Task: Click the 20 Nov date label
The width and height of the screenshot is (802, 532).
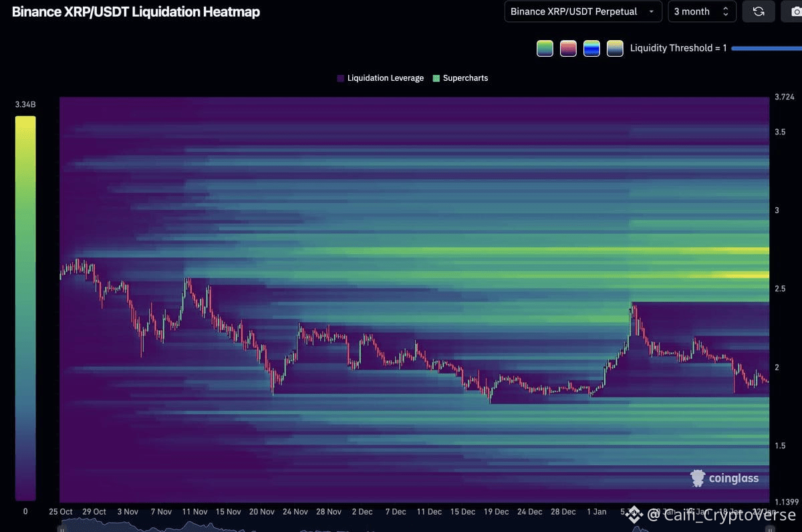Action: (x=262, y=511)
